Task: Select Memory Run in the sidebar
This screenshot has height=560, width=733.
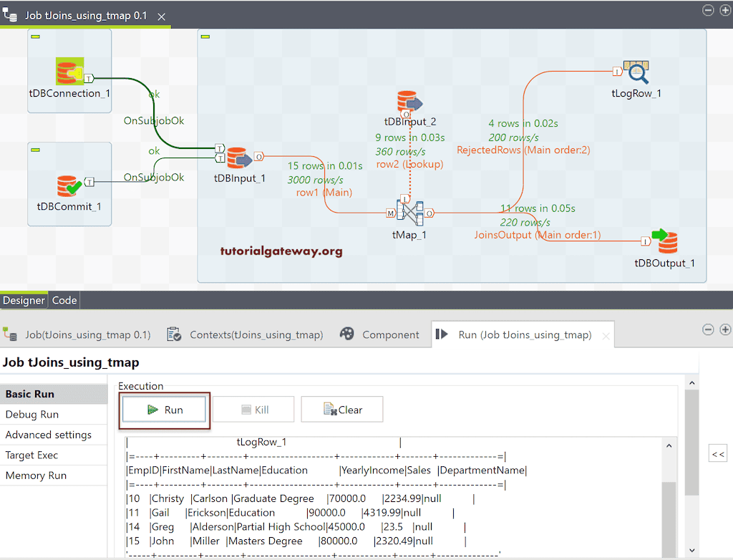Action: click(34, 475)
